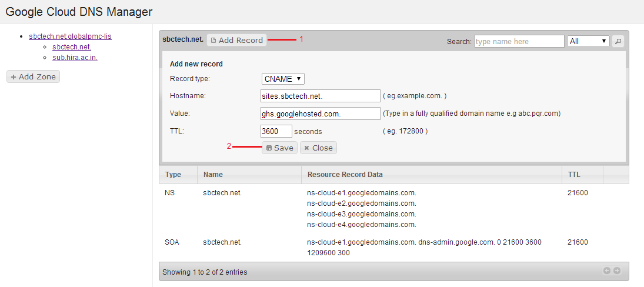Open the sbctech.net. zone link
Image resolution: width=644 pixels, height=287 pixels.
pos(72,47)
